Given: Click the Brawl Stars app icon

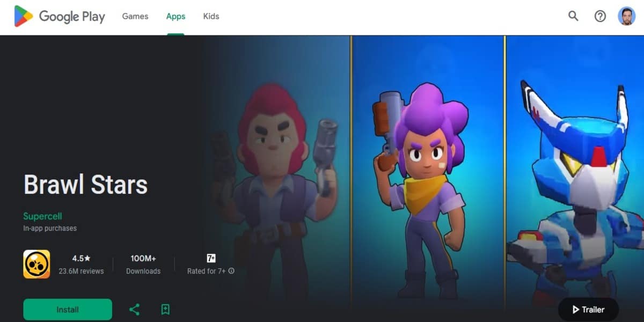Looking at the screenshot, I should pyautogui.click(x=36, y=264).
